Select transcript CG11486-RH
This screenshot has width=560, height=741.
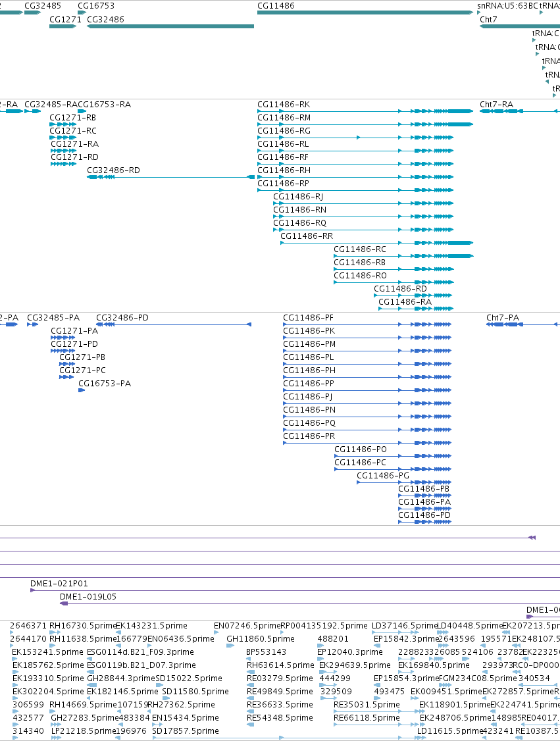(x=284, y=170)
